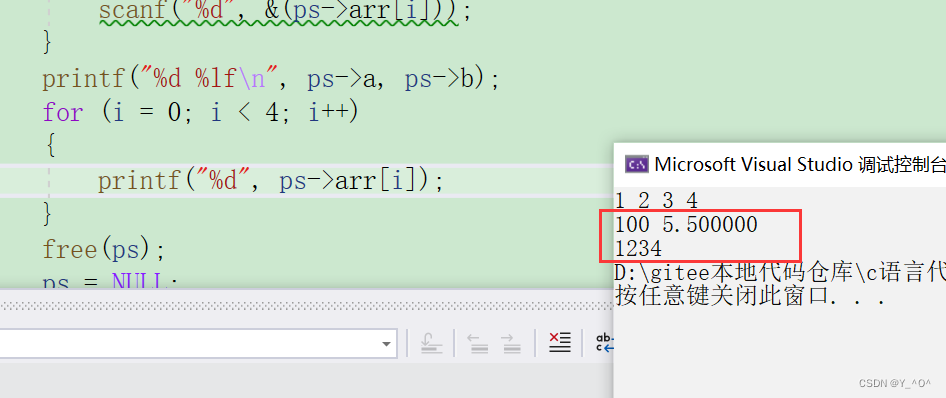Toggle word wrap in output pane
The width and height of the screenshot is (946, 398).
[x=605, y=343]
